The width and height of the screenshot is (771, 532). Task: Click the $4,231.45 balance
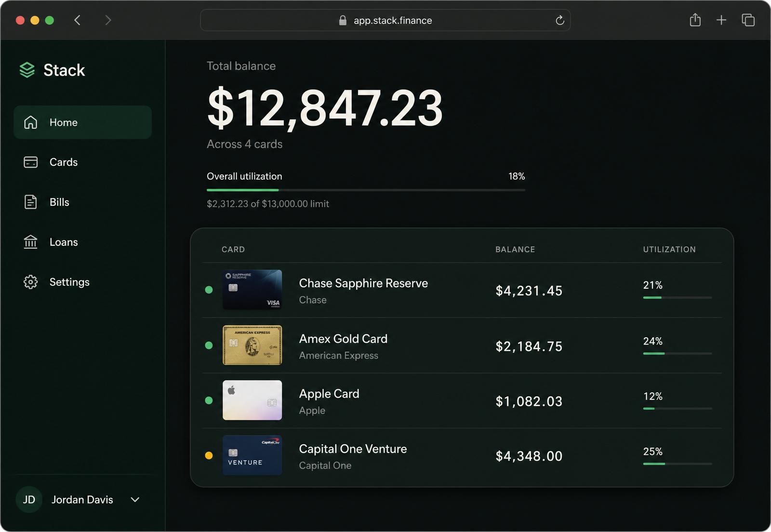pos(529,291)
